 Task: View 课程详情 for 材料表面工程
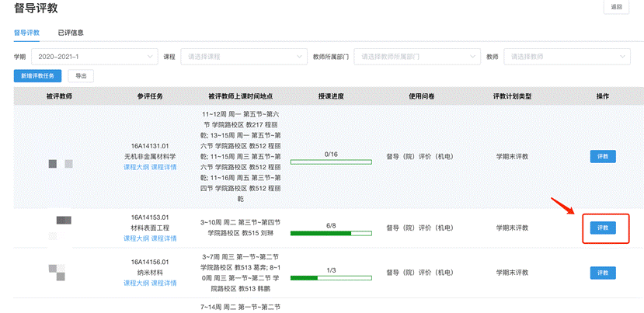point(164,238)
